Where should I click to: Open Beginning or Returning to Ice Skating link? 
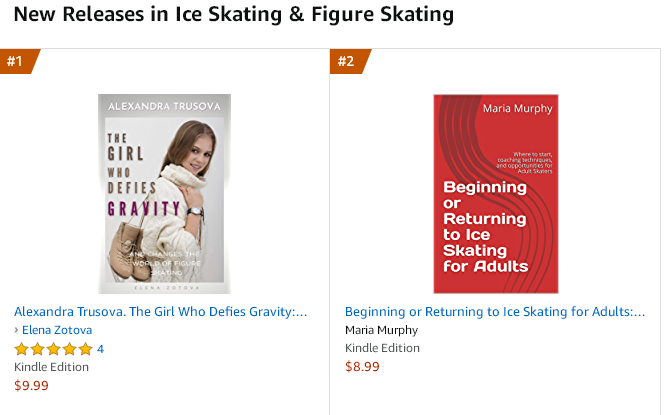click(495, 311)
